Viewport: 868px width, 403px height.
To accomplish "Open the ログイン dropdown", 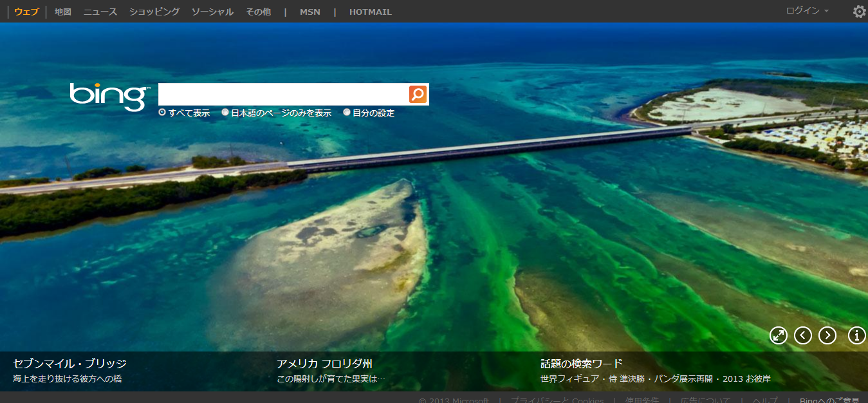I will pyautogui.click(x=807, y=11).
